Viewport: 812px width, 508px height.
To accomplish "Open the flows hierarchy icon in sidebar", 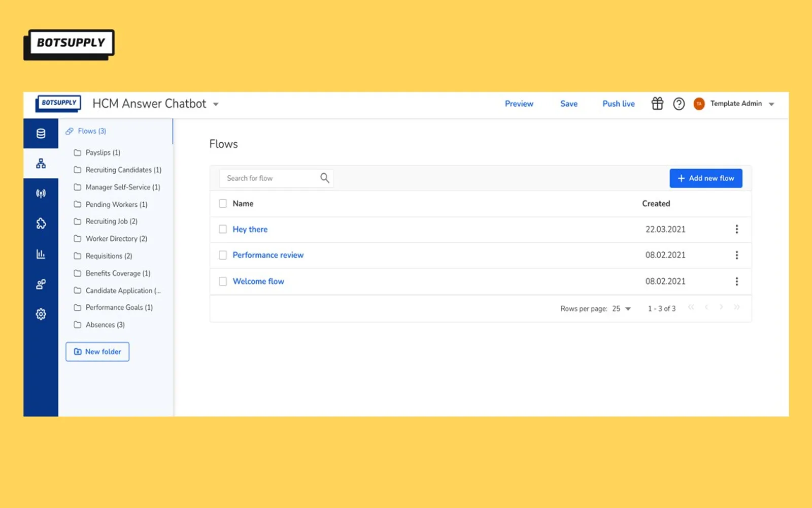I will (41, 164).
